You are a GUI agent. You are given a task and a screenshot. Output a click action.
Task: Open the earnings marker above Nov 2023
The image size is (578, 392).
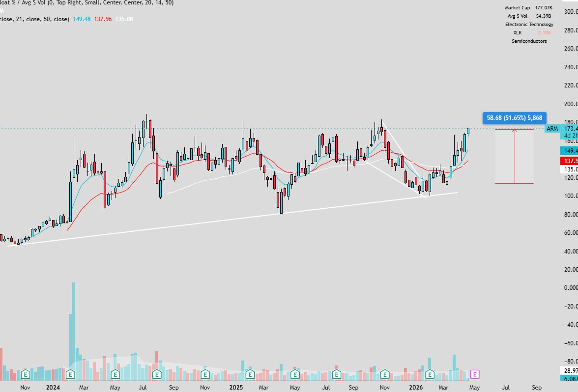tap(26, 375)
